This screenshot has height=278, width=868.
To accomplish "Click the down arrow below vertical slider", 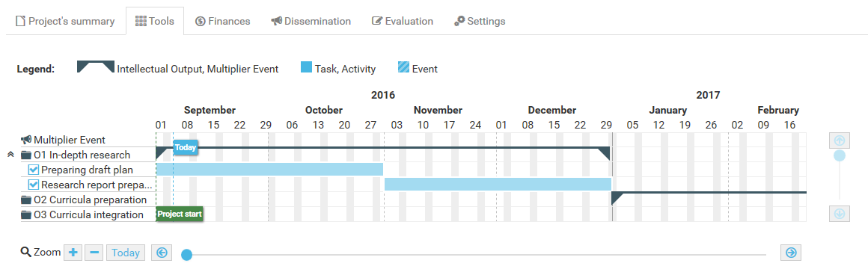I will coord(840,214).
